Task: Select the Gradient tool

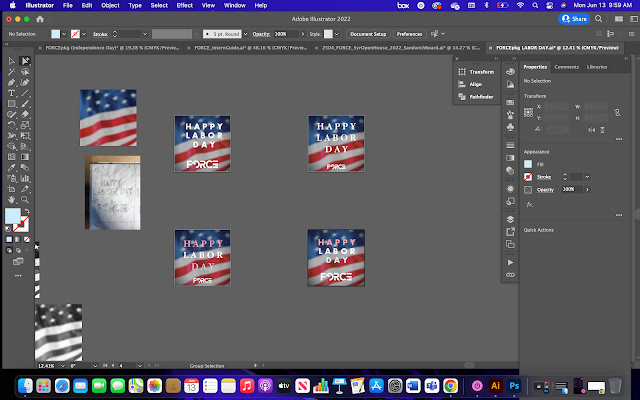Action: click(x=25, y=157)
